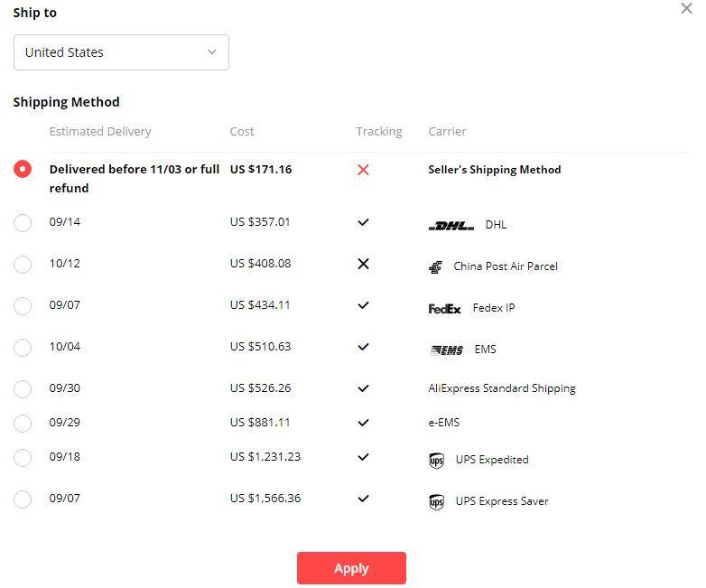The image size is (706, 588).
Task: Select the DHL shipping option radio button
Action: click(23, 222)
